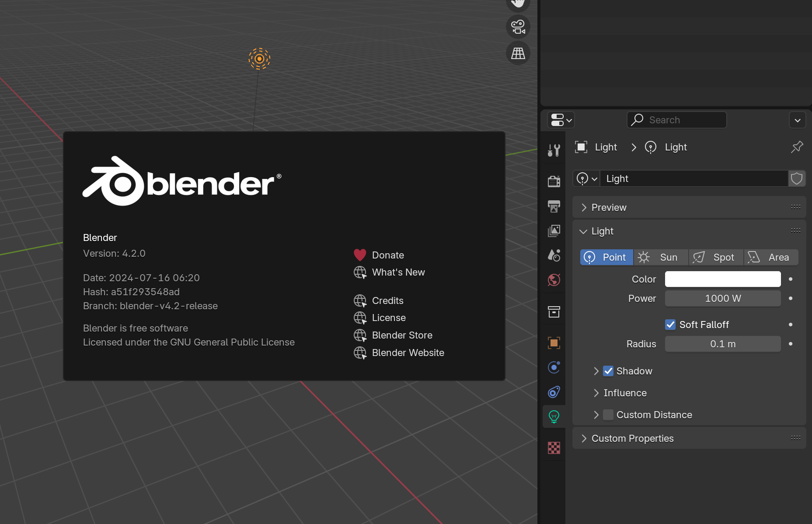Screen dimensions: 812x524
Task: Open the Physics properties tab
Action: [x=554, y=367]
